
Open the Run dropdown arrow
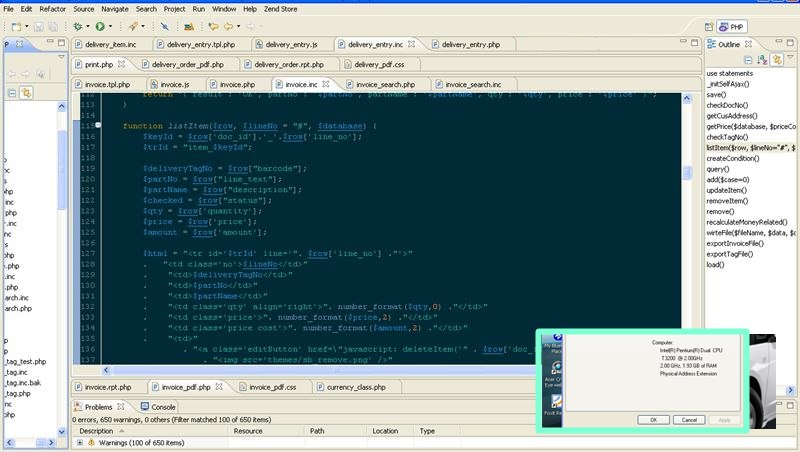coord(110,27)
